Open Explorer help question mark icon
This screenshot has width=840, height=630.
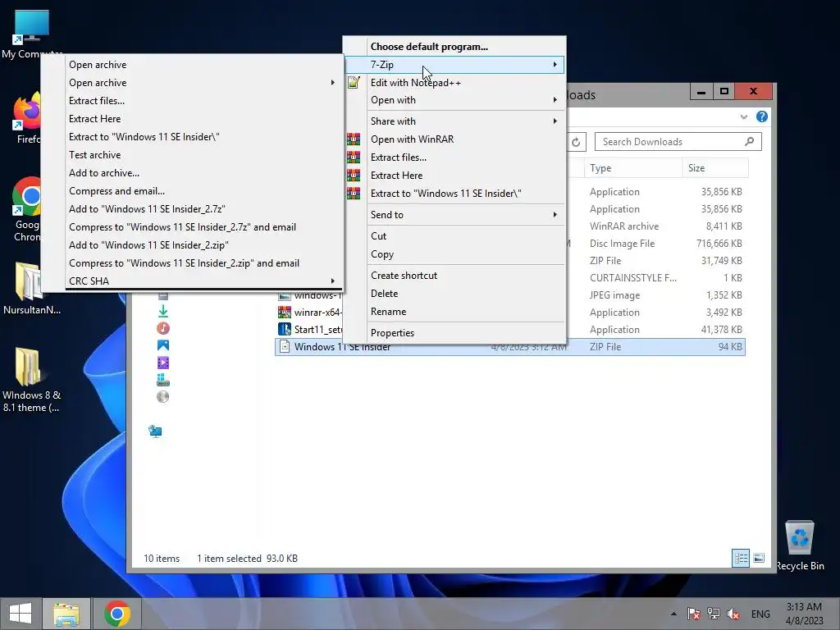tap(761, 116)
